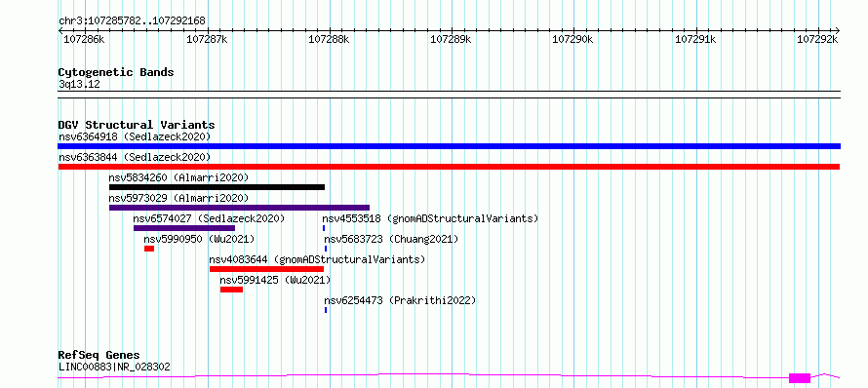The height and width of the screenshot is (388, 868).
Task: Open the LINC00883|NR_028302 gene label
Action: coord(114,367)
